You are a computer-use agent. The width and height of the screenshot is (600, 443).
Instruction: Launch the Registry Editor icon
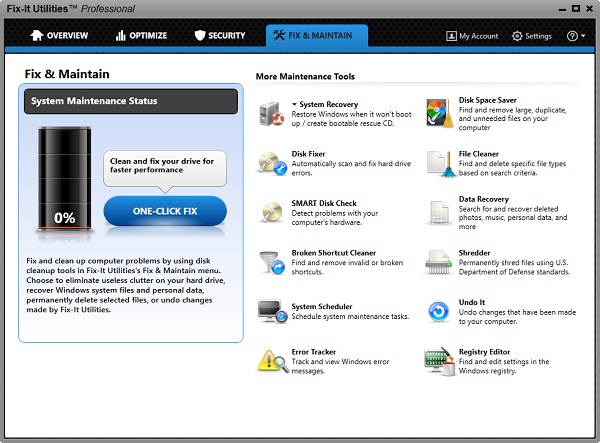439,360
